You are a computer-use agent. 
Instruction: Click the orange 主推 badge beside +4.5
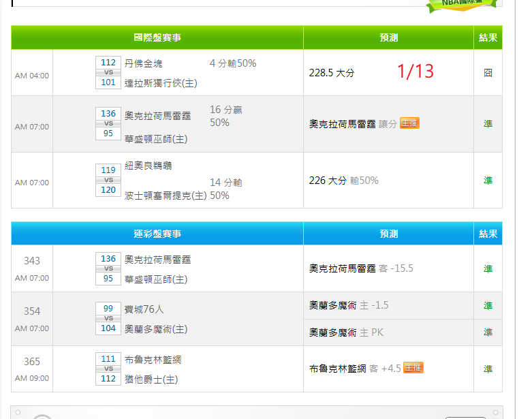(x=413, y=368)
